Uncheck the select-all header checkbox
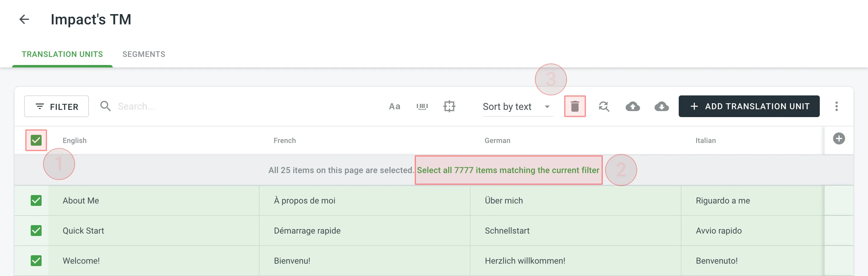The width and height of the screenshot is (868, 276). (36, 140)
